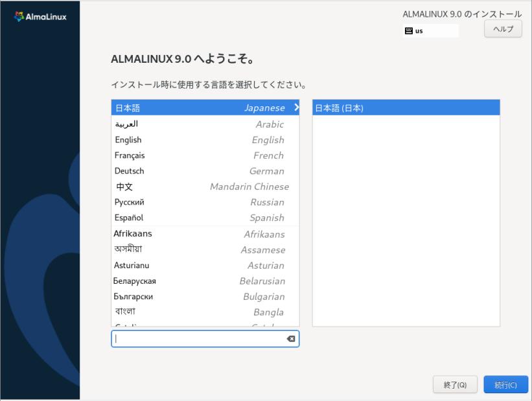532x401 pixels.
Task: Select the Arabic language row
Action: [x=205, y=124]
